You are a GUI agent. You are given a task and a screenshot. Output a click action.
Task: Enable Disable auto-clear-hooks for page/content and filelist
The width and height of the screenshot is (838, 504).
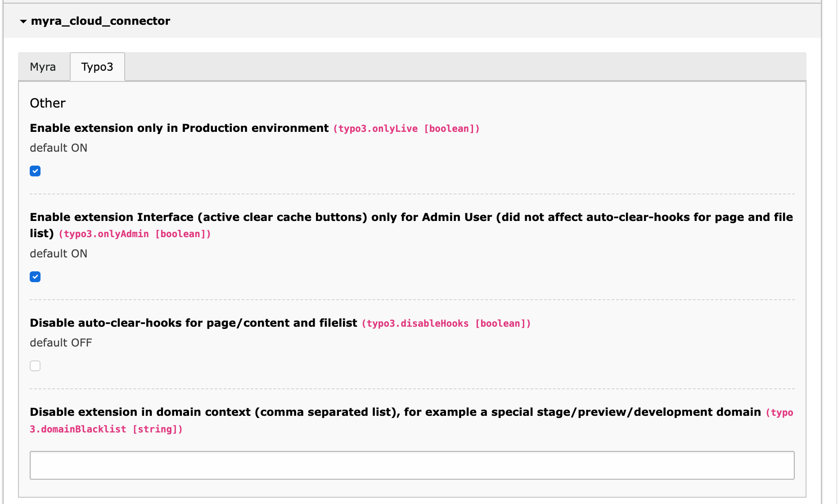tap(35, 366)
